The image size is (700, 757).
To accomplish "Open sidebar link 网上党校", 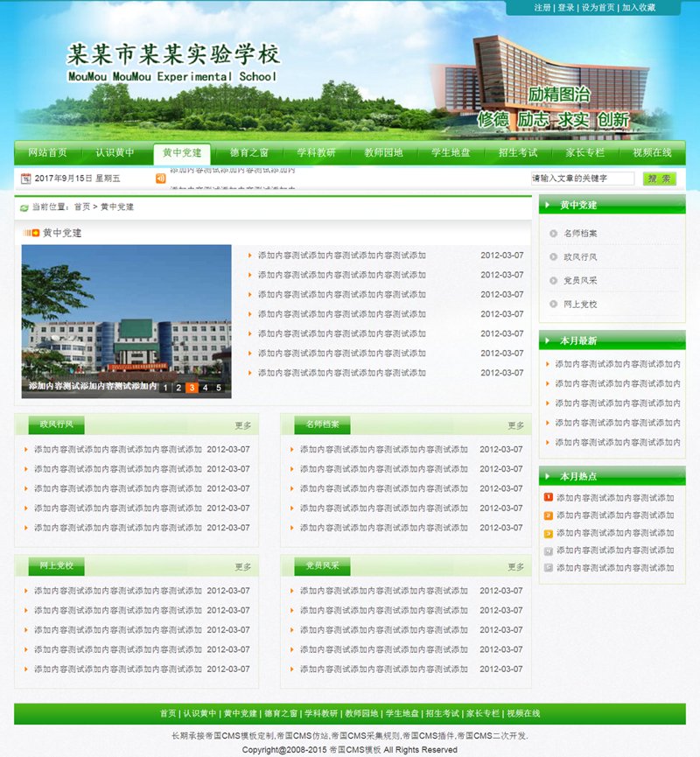I will click(580, 305).
